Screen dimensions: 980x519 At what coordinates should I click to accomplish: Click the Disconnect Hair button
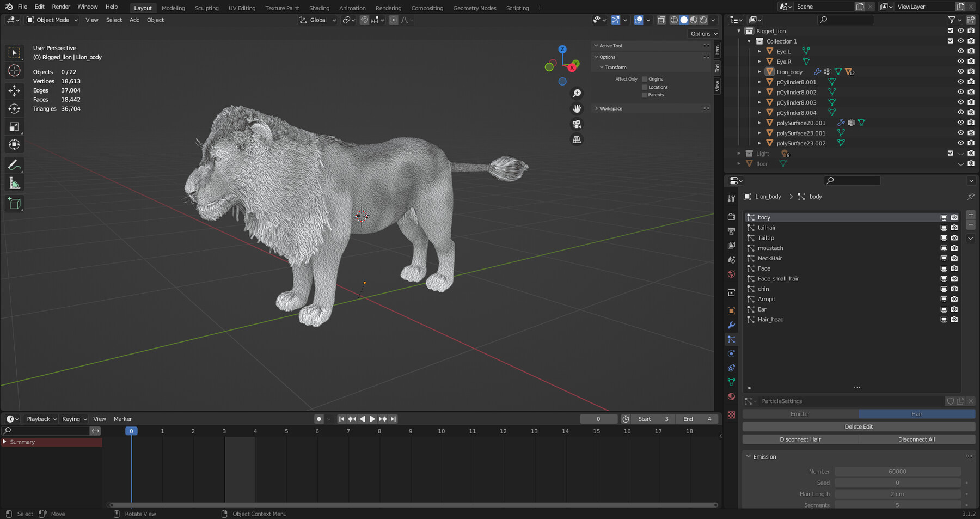click(800, 439)
